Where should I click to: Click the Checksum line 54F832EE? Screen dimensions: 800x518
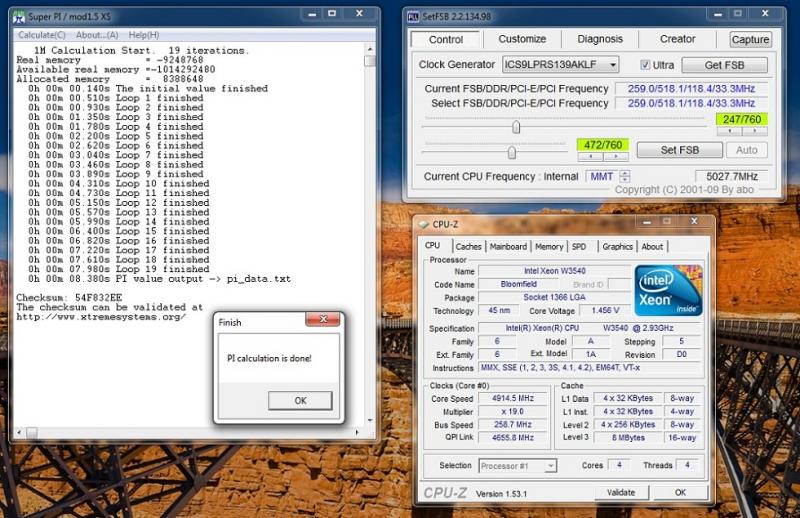pyautogui.click(x=69, y=298)
